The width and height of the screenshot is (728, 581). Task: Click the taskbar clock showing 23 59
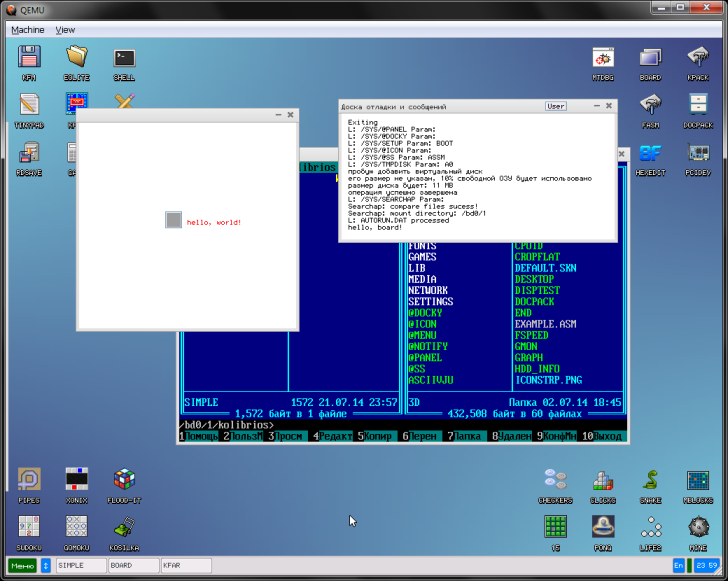[707, 565]
